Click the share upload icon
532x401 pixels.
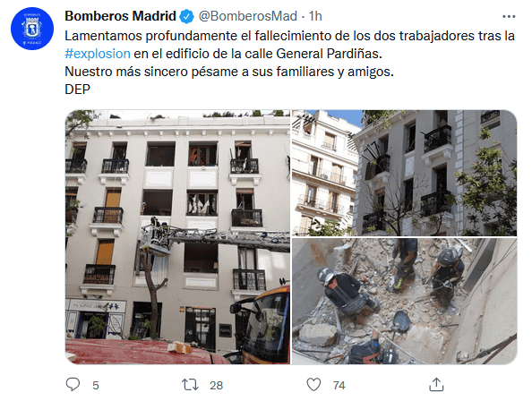(x=436, y=385)
